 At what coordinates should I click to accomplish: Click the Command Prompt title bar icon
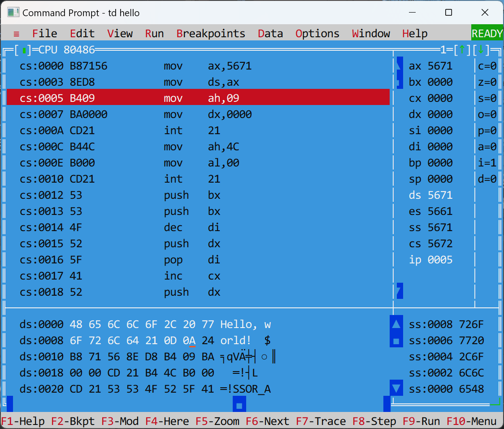(13, 13)
